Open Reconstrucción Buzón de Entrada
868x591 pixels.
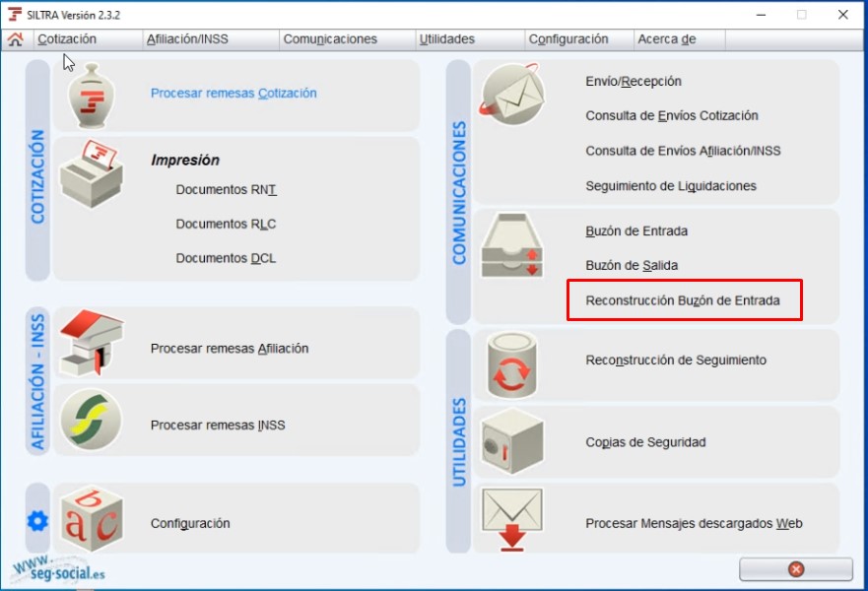click(x=683, y=300)
